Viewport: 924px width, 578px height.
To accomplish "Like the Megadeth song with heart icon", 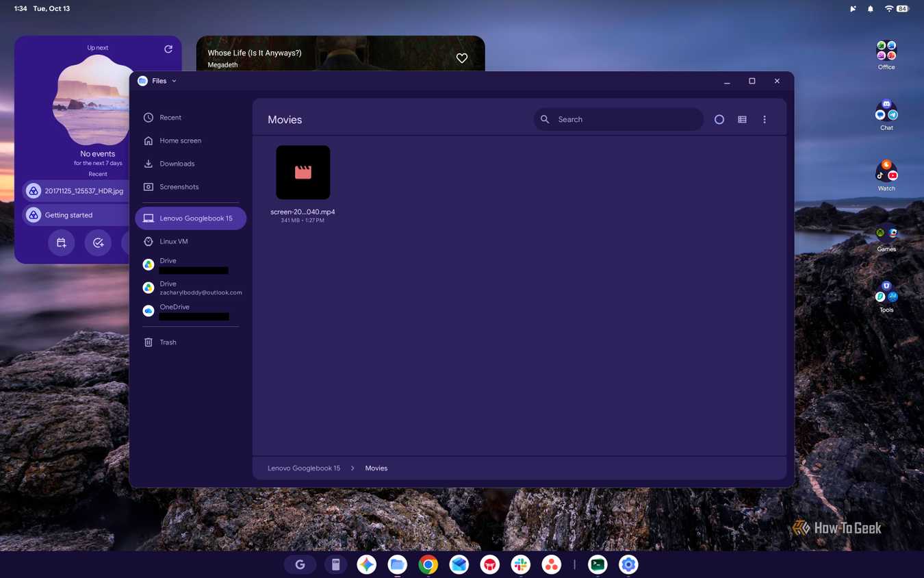I will [462, 58].
